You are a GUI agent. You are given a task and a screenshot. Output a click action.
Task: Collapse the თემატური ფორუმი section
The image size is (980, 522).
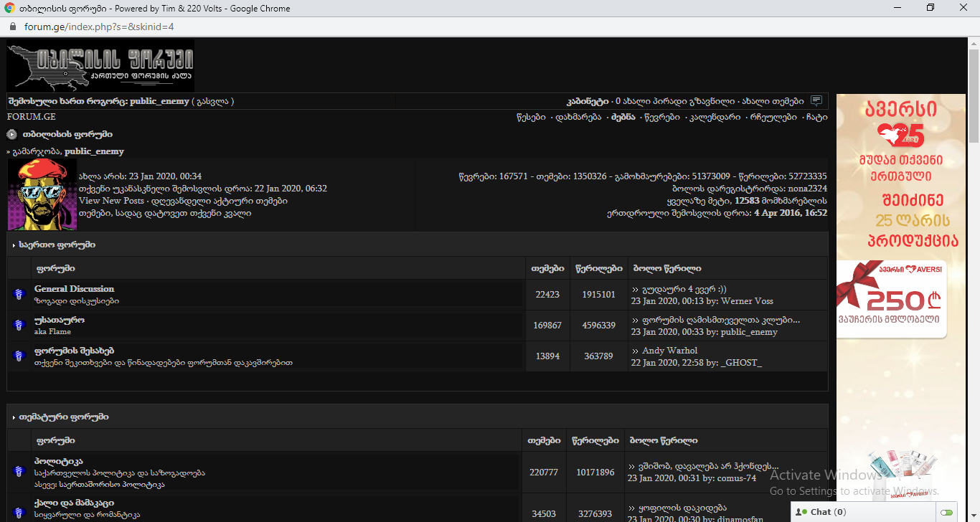tap(14, 417)
